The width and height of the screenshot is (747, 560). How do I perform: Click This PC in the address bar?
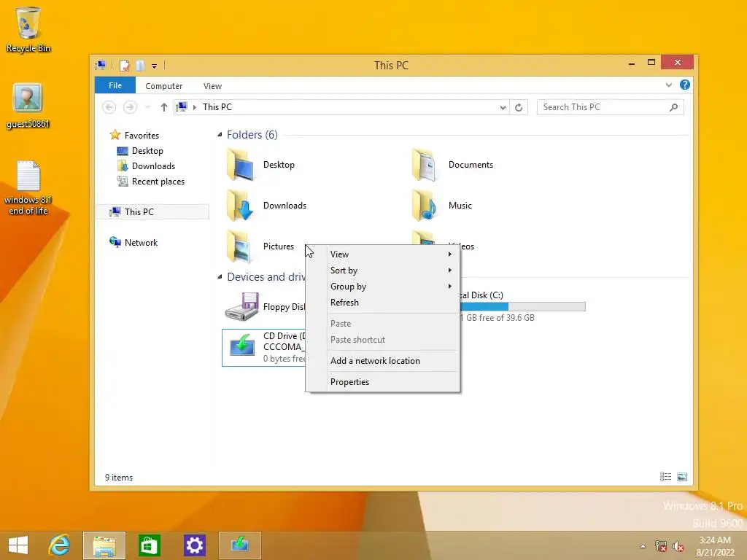(217, 107)
